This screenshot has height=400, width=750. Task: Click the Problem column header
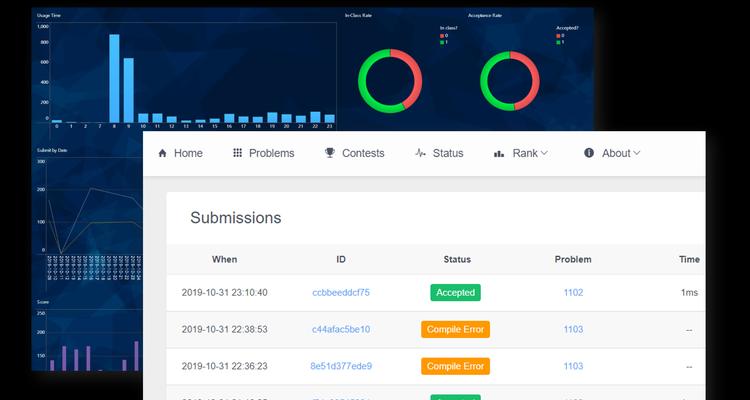click(573, 259)
